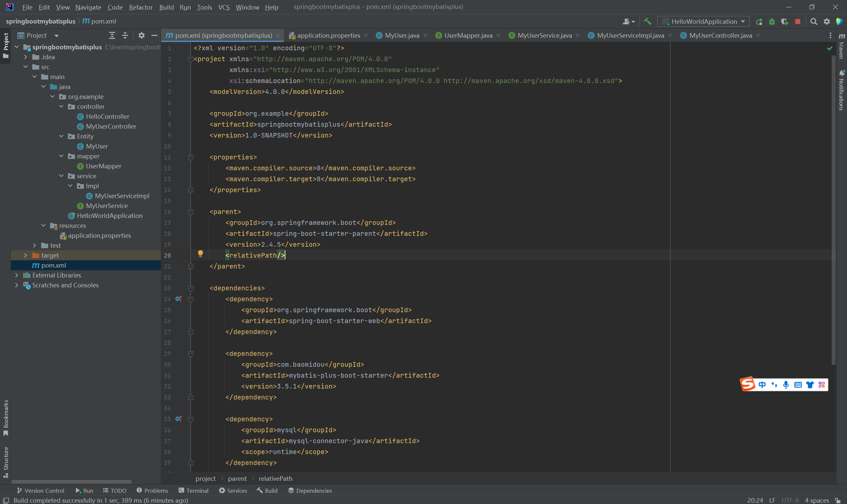Click the editor vertical scrollbar

point(833,211)
